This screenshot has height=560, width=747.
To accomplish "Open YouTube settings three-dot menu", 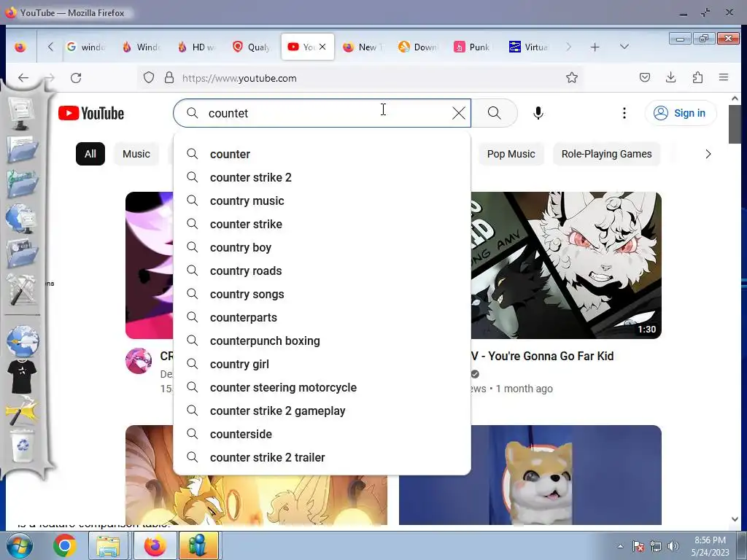I will coord(624,113).
